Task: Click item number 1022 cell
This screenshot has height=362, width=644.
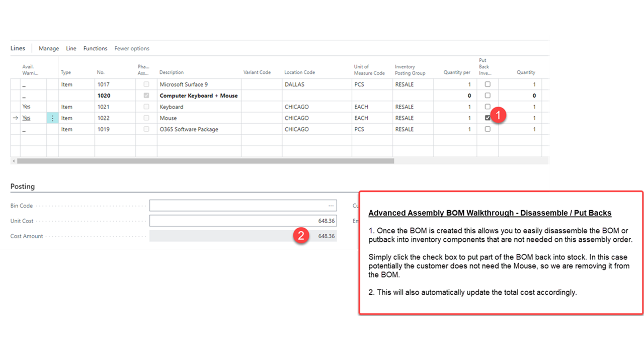Action: pos(115,118)
